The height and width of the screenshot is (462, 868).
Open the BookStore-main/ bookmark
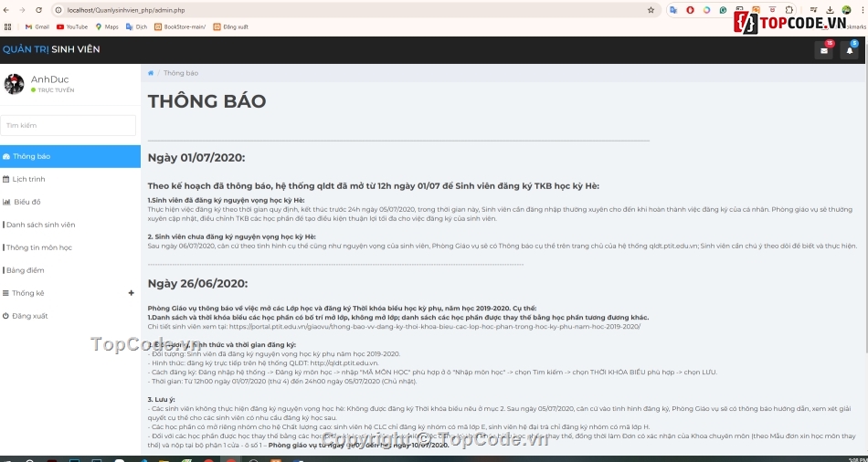180,26
